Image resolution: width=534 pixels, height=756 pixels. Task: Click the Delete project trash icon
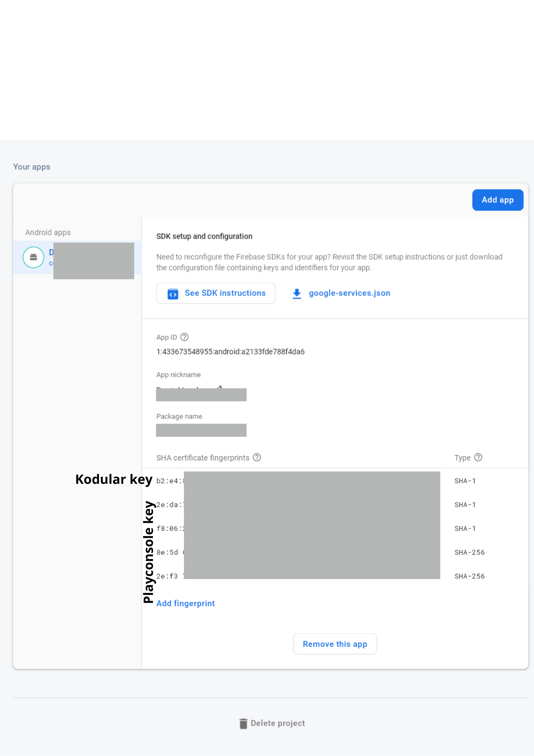[244, 723]
